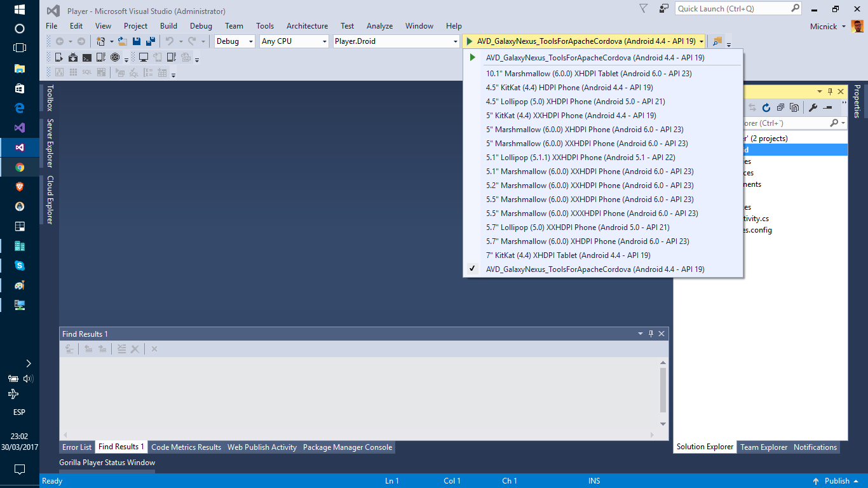Image resolution: width=868 pixels, height=488 pixels.
Task: Open Solution Explorer search options dropdown
Action: point(843,123)
